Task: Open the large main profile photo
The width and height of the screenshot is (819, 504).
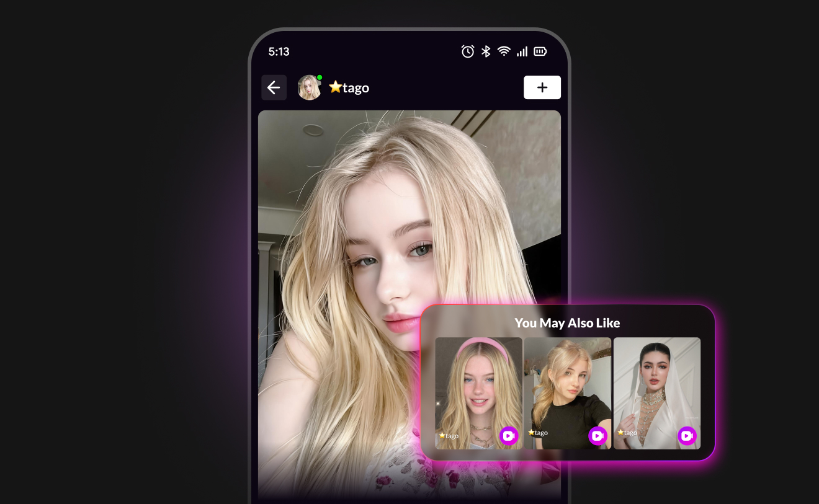Action: coord(409,304)
